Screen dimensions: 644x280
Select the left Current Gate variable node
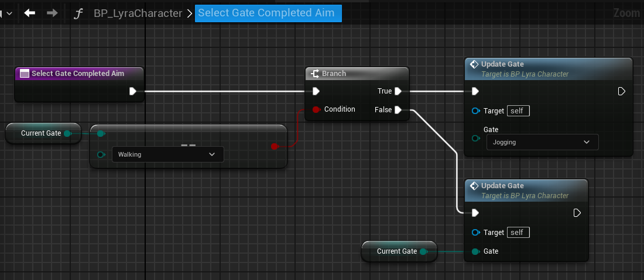click(43, 133)
